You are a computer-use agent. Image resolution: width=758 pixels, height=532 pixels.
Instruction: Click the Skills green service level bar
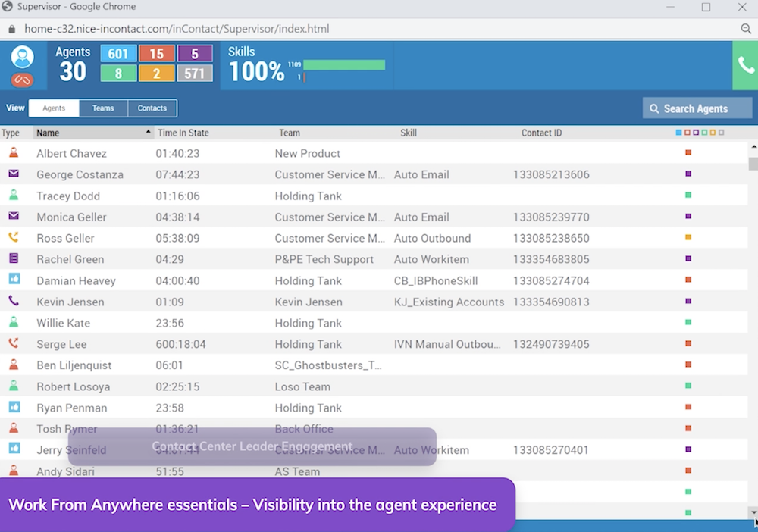343,64
